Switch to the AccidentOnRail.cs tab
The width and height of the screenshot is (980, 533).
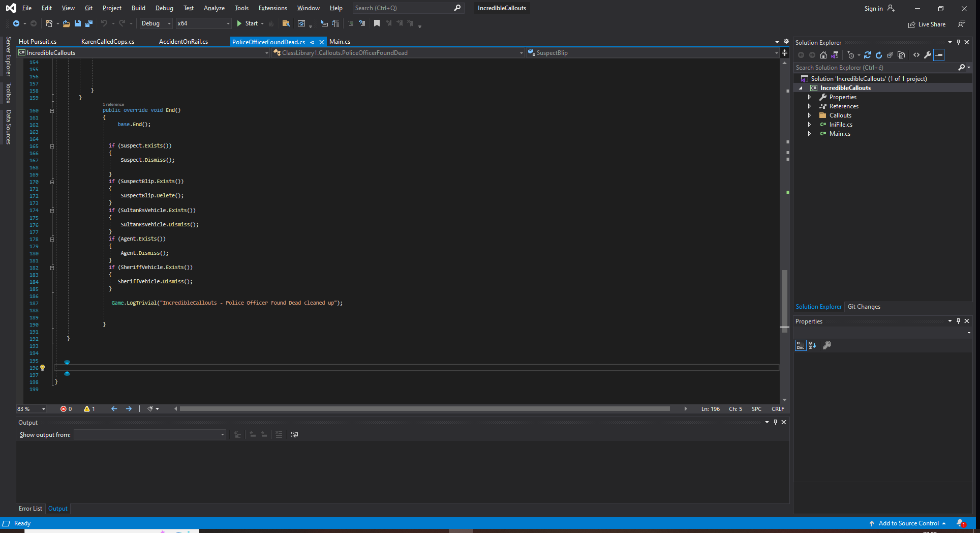183,42
